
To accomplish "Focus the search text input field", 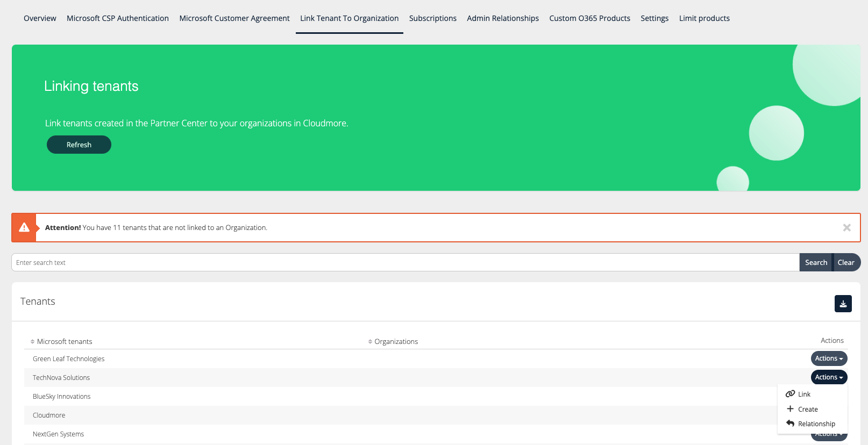I will 403,262.
